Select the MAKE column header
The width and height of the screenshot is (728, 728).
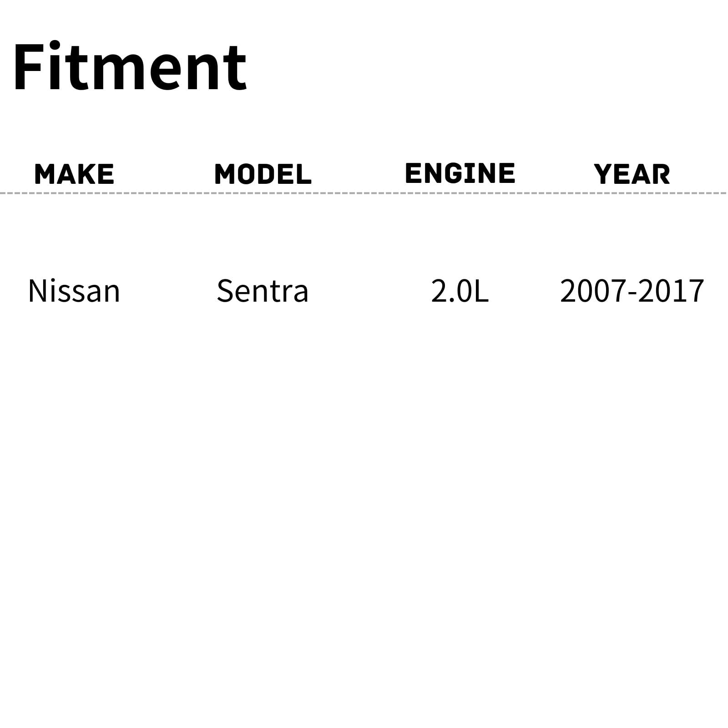74,174
